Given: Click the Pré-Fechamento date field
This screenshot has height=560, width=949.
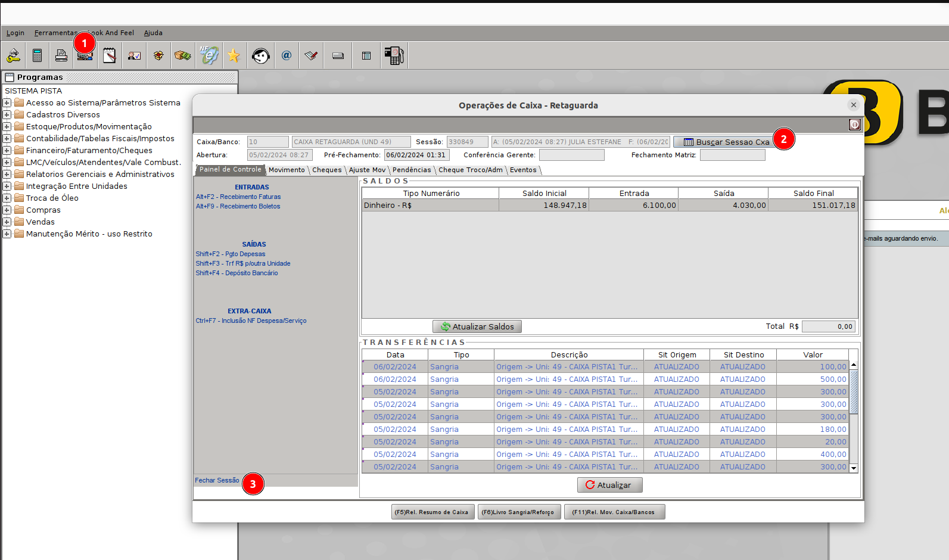Looking at the screenshot, I should pos(416,155).
